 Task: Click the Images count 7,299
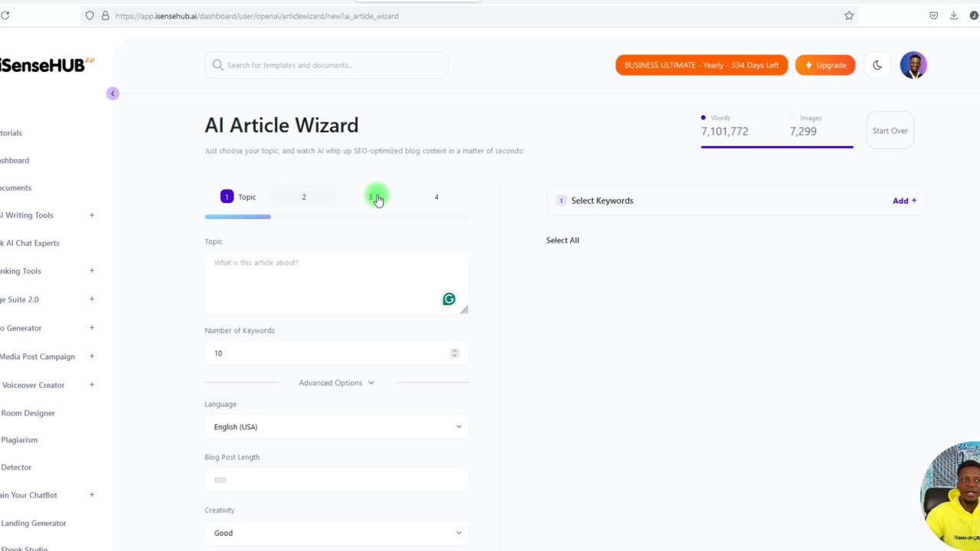803,132
